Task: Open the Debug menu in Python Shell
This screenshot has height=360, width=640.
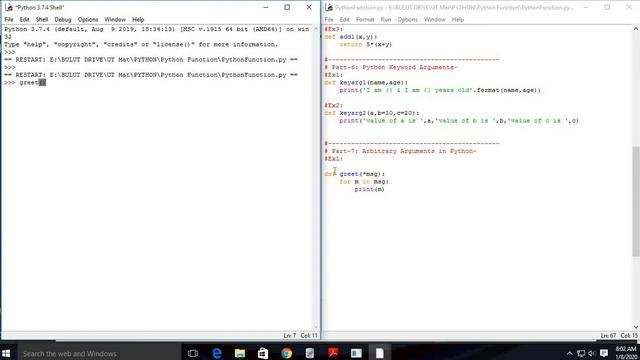Action: coord(63,20)
